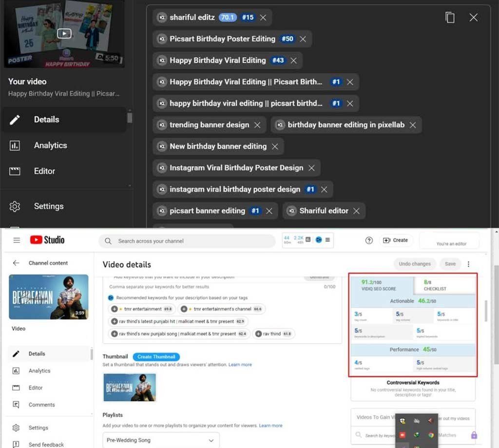Focus the 'Search across your channel' field
The height and width of the screenshot is (448, 499).
coord(187,241)
